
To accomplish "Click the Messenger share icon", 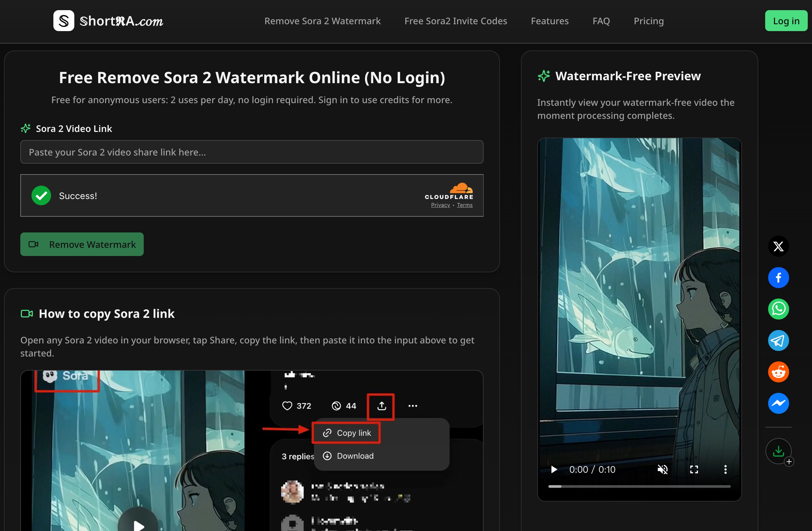I will coord(778,403).
